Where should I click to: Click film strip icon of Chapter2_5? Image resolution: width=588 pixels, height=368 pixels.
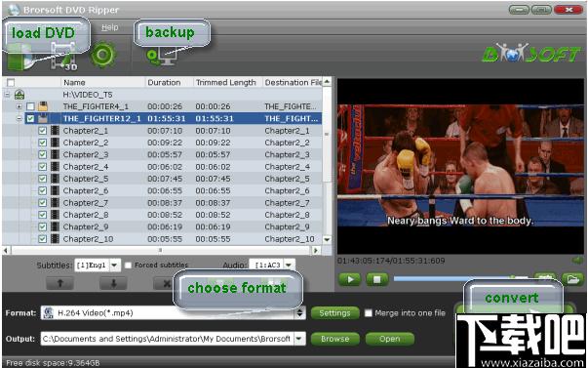(x=56, y=179)
